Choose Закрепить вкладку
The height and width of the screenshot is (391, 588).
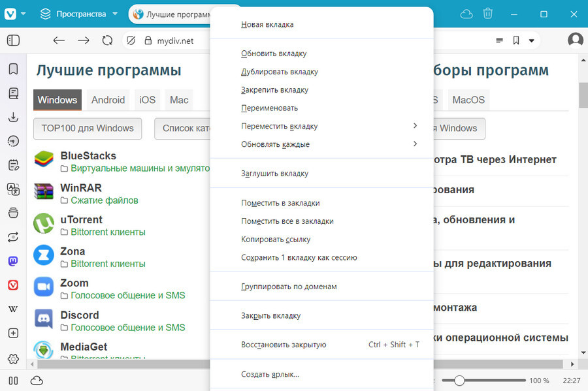click(321, 90)
